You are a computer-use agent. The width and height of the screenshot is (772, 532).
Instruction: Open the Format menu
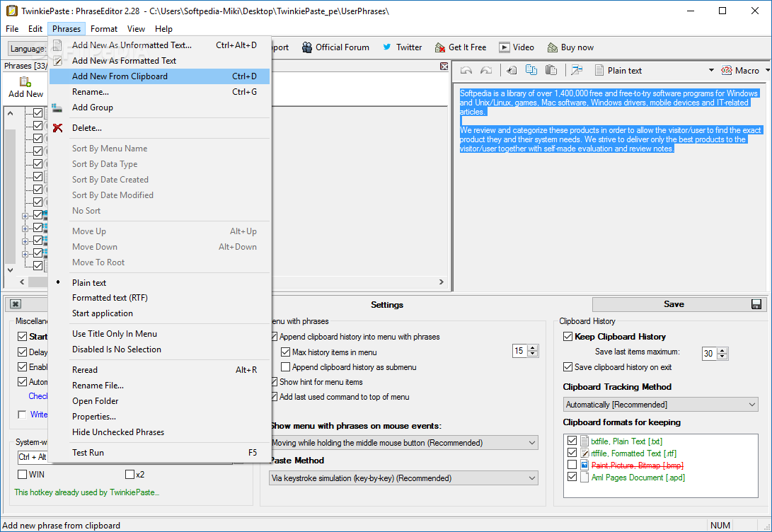point(104,28)
